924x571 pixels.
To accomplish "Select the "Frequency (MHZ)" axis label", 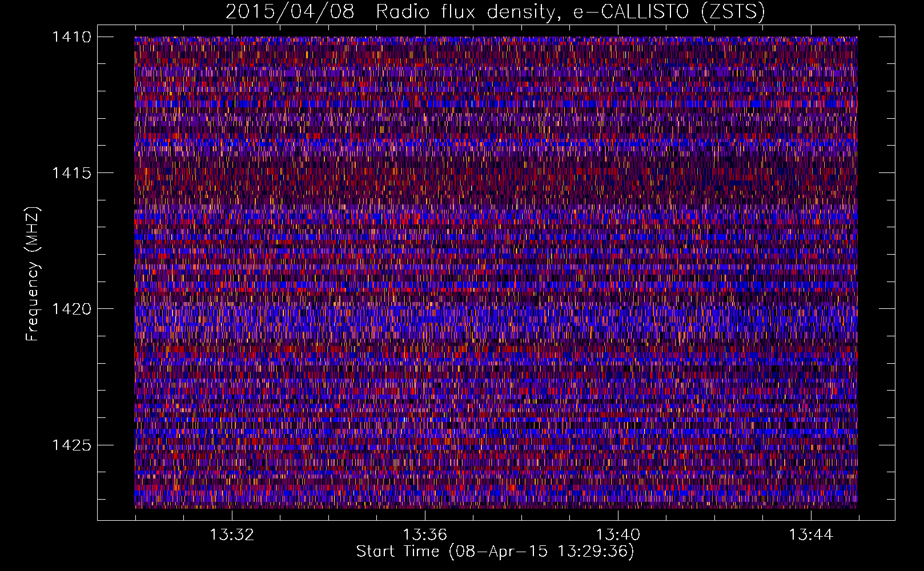I will pos(33,274).
